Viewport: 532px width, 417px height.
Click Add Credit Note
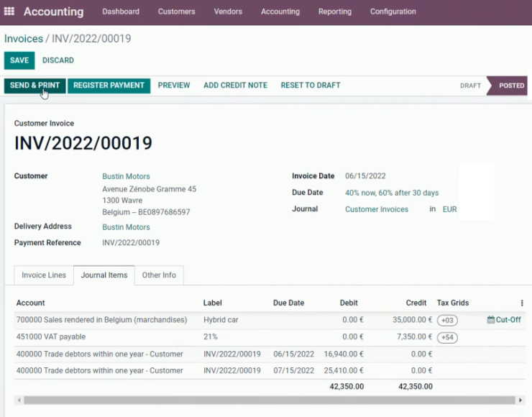236,86
